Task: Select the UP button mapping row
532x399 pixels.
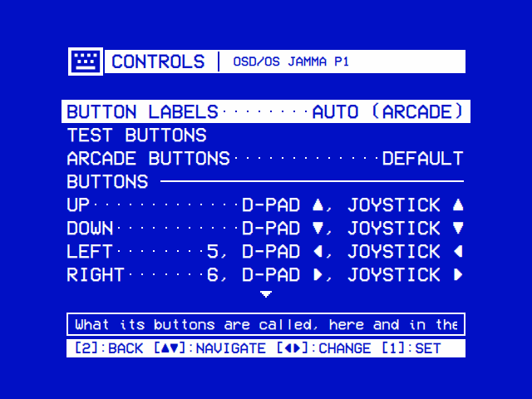Action: click(266, 205)
